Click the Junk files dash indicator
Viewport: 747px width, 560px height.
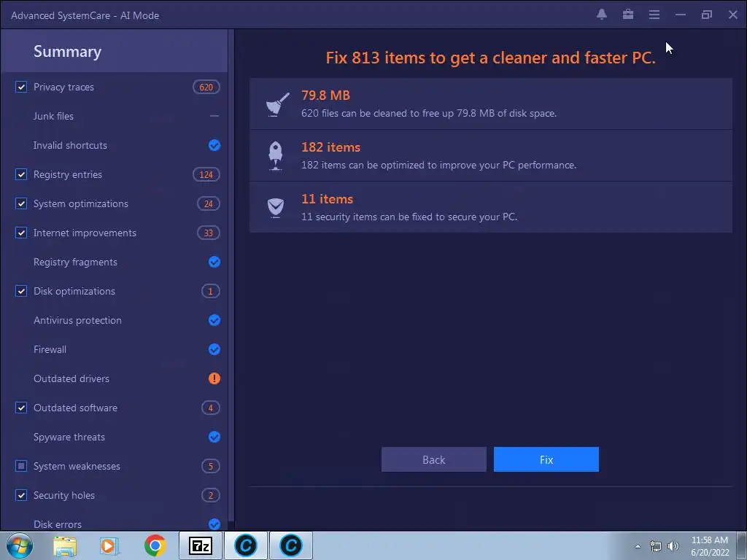[214, 116]
